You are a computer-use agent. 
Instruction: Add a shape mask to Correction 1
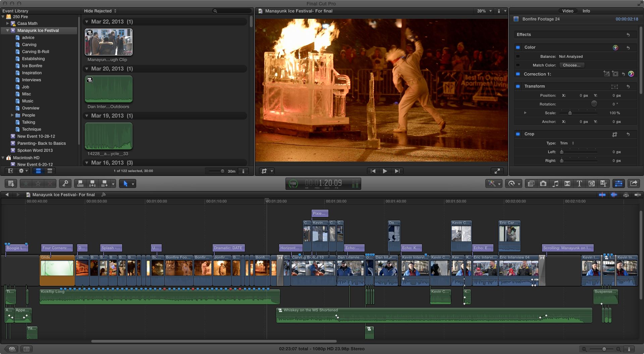tap(615, 74)
